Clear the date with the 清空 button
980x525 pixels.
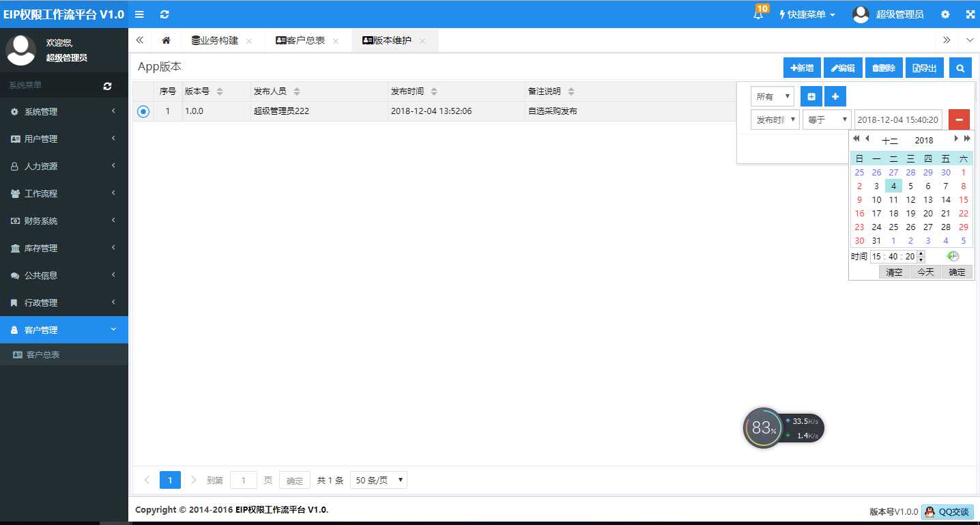tap(894, 272)
